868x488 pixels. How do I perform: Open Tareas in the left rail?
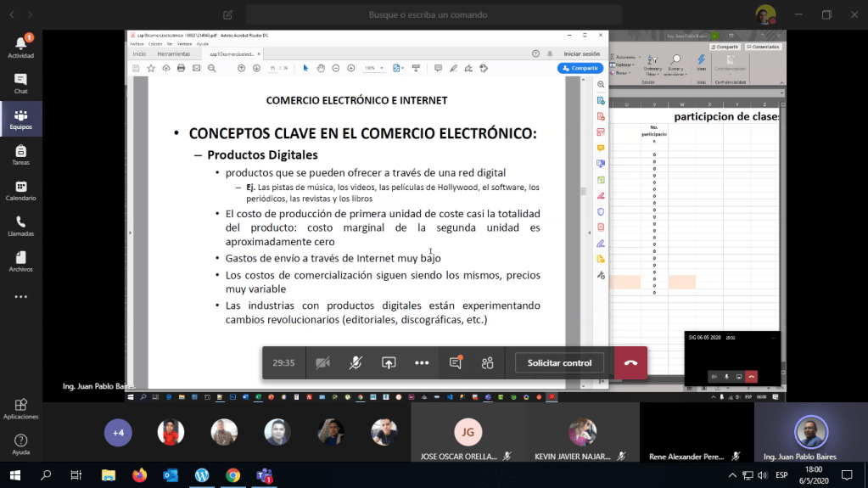point(20,154)
